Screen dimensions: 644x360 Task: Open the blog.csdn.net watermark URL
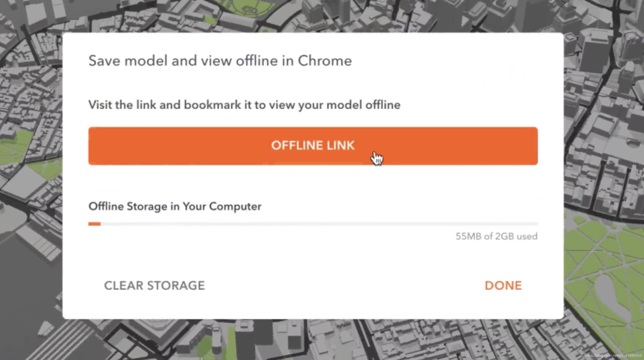click(x=613, y=356)
